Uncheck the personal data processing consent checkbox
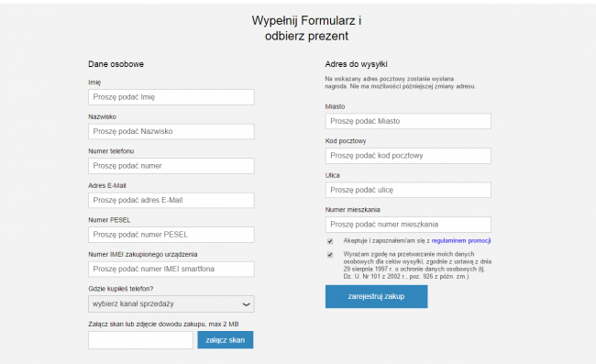The image size is (596, 364). point(330,255)
